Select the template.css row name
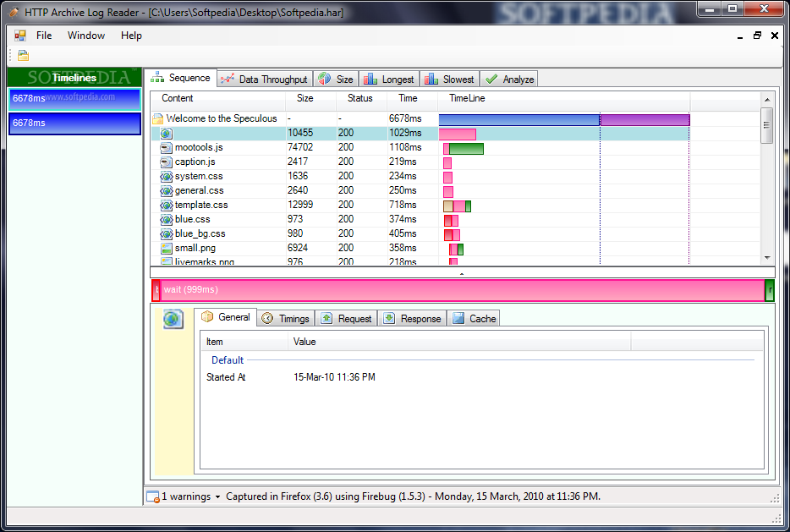 (x=201, y=205)
